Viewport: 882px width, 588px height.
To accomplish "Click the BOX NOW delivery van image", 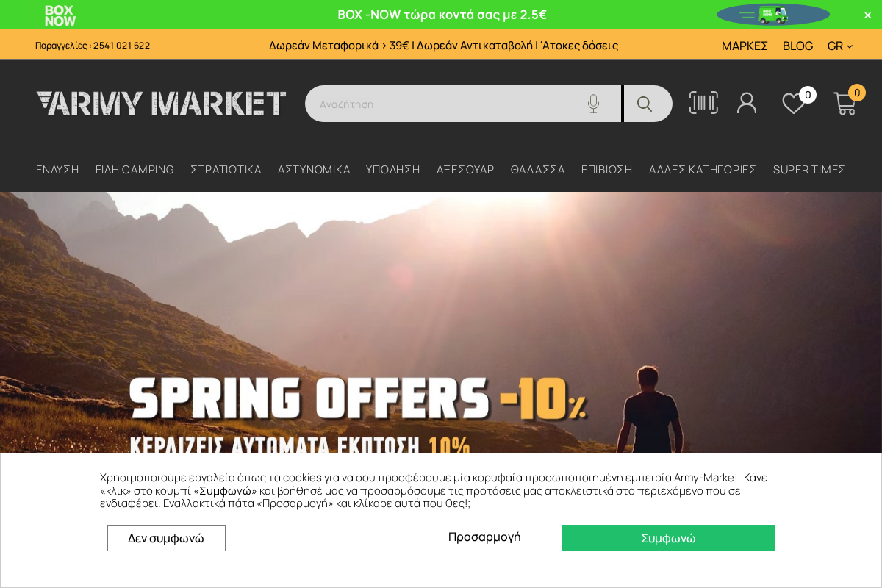I will tap(773, 15).
